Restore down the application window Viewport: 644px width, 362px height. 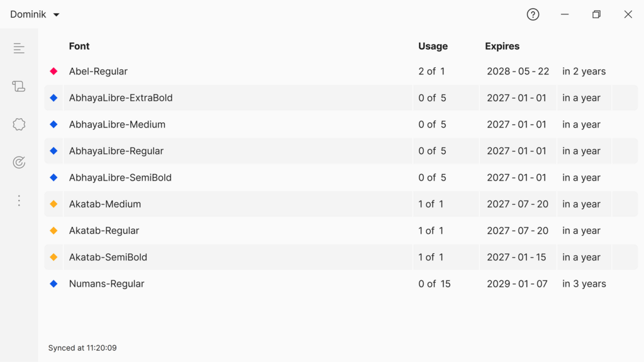596,14
